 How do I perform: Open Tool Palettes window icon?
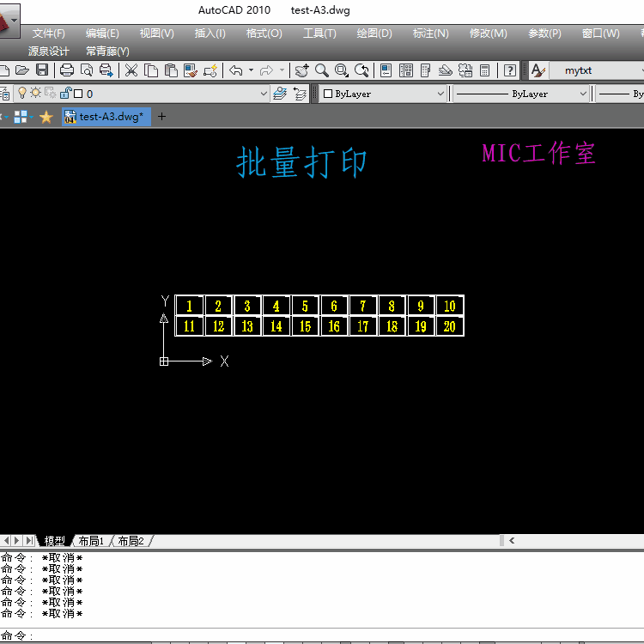pos(426,70)
